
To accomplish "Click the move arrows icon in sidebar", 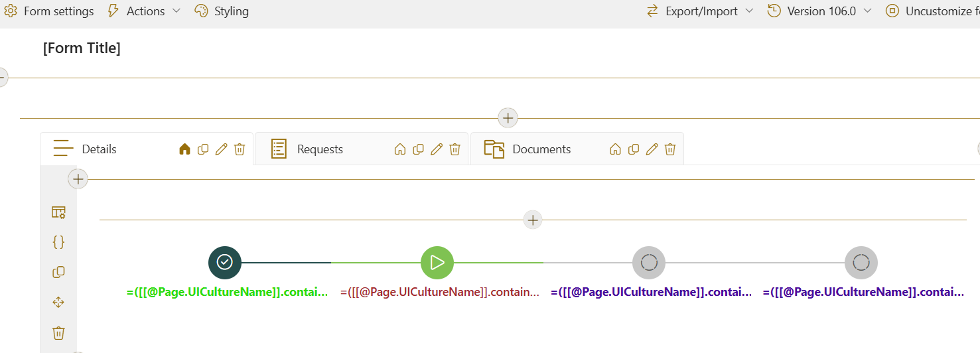I will [58, 303].
